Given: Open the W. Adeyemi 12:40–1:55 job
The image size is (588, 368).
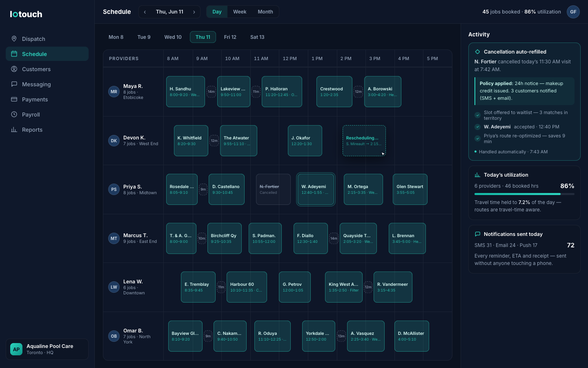Looking at the screenshot, I should (x=316, y=189).
